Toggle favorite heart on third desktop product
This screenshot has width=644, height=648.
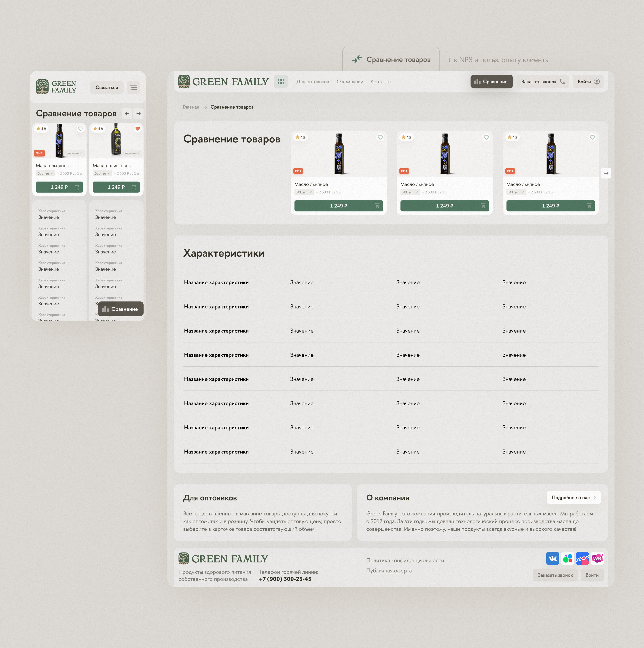point(592,137)
